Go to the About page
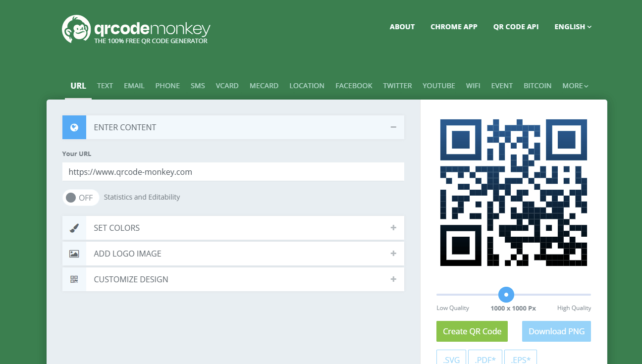 point(402,27)
